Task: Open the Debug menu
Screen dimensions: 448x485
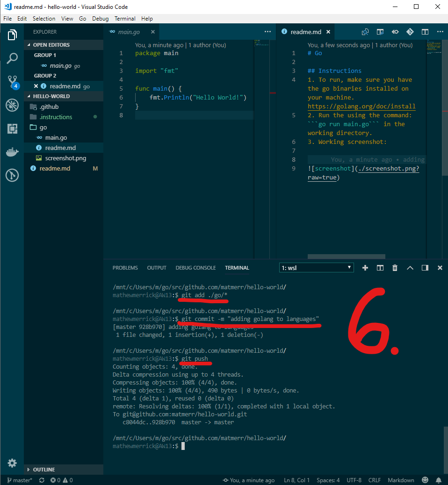Action: [x=101, y=19]
